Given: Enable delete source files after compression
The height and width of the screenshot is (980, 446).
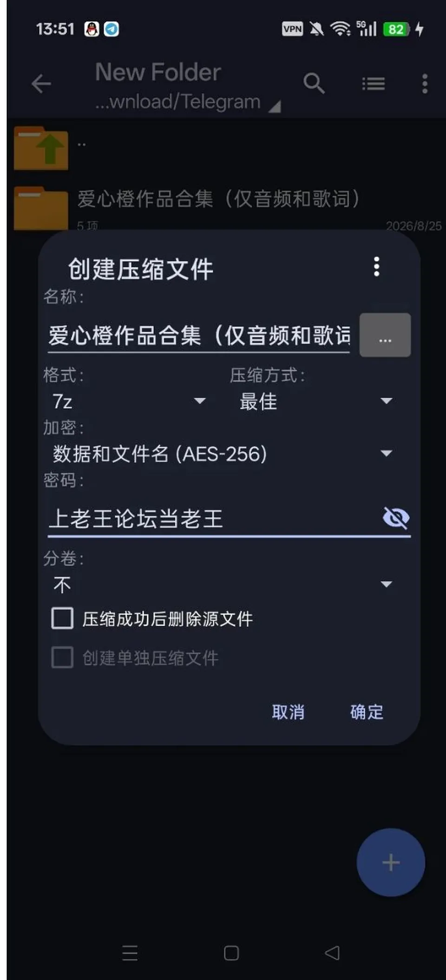Looking at the screenshot, I should tap(62, 619).
